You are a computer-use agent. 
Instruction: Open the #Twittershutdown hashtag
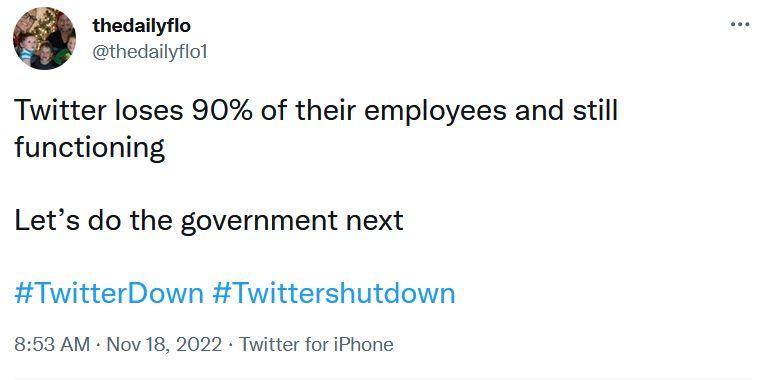click(334, 293)
